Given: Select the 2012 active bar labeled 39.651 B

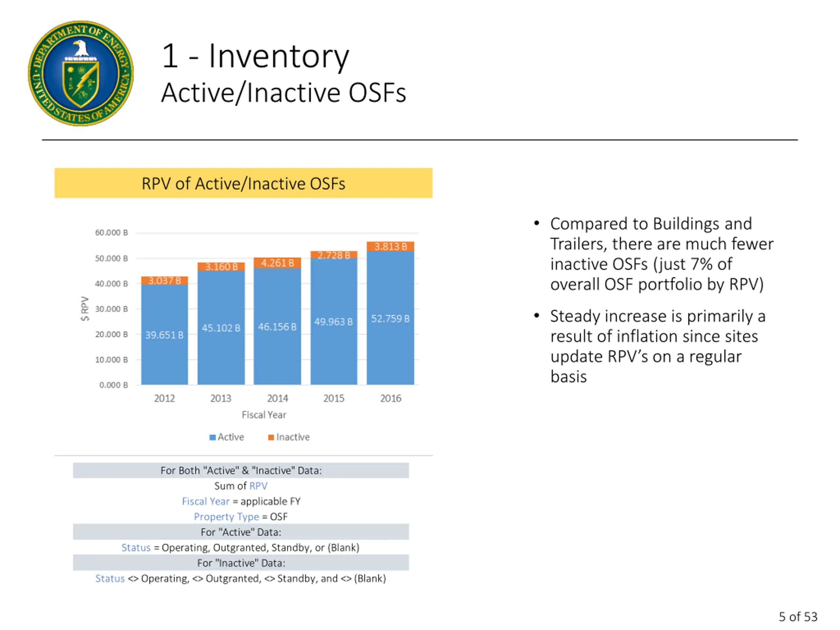Looking at the screenshot, I should pyautogui.click(x=164, y=335).
